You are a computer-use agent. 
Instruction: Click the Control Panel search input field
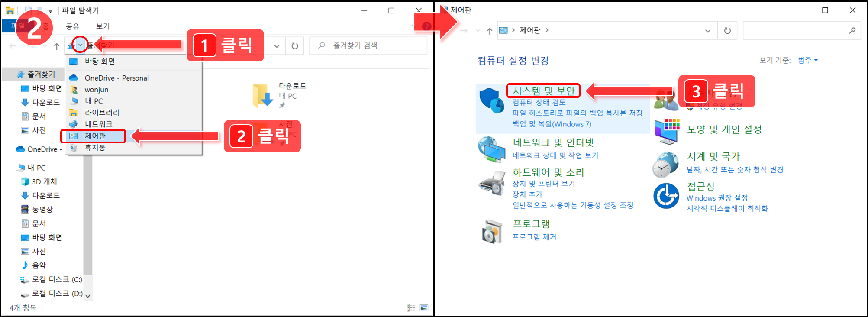pos(802,31)
